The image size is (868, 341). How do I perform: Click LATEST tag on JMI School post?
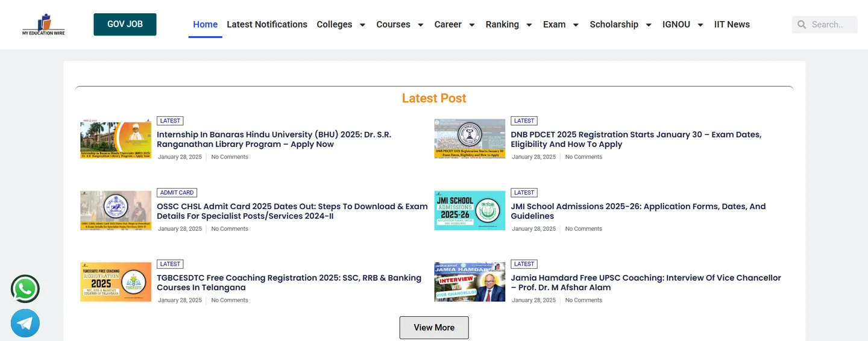pyautogui.click(x=524, y=192)
